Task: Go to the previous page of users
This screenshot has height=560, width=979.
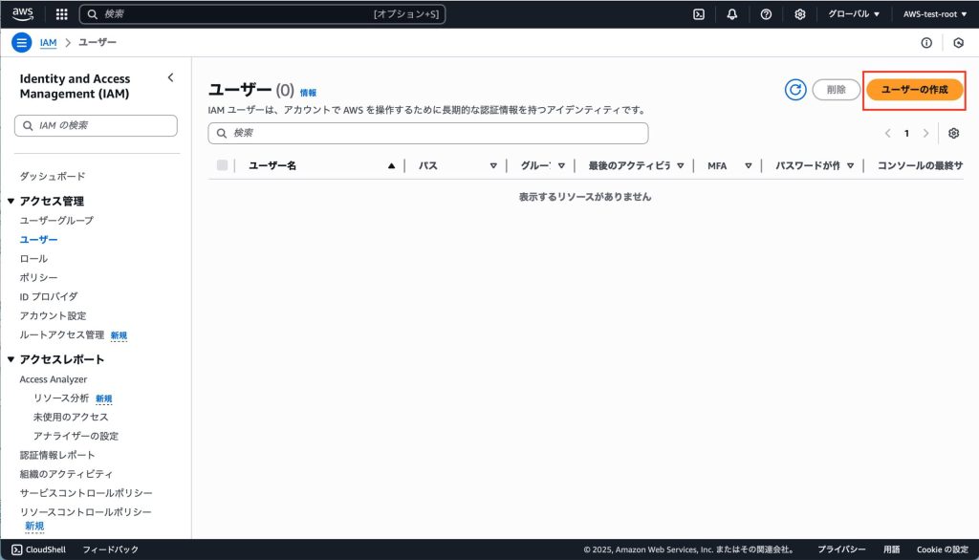Action: click(887, 133)
